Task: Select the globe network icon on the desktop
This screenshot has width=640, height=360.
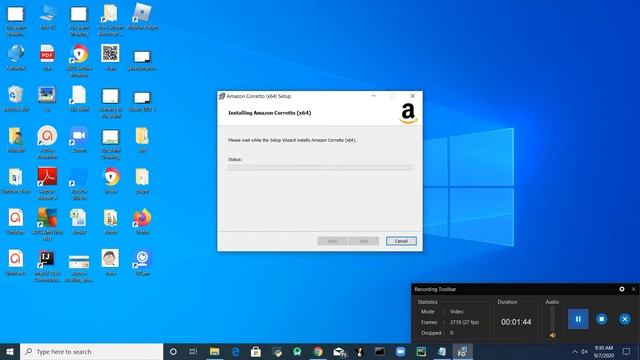Action: (x=16, y=57)
